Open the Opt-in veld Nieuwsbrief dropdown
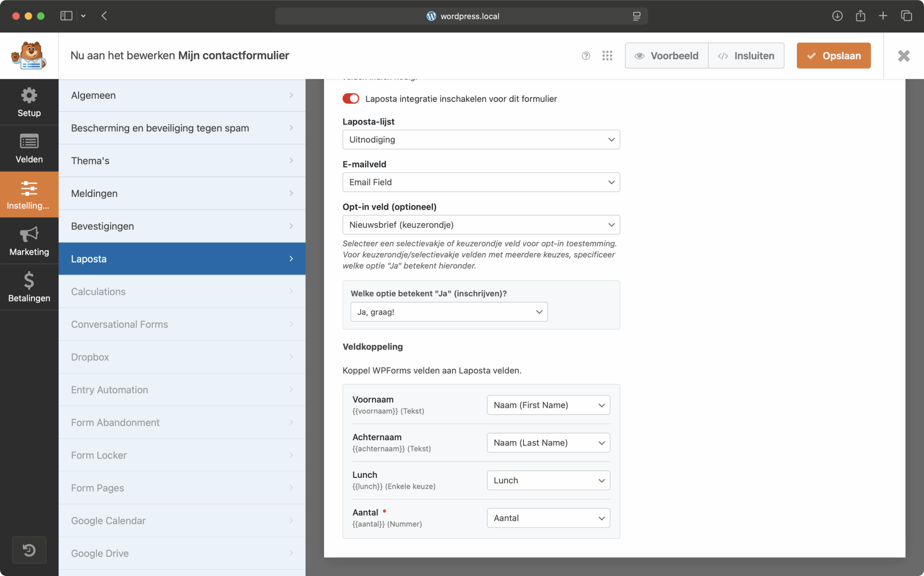Screen dimensions: 924x576 [x=481, y=225]
